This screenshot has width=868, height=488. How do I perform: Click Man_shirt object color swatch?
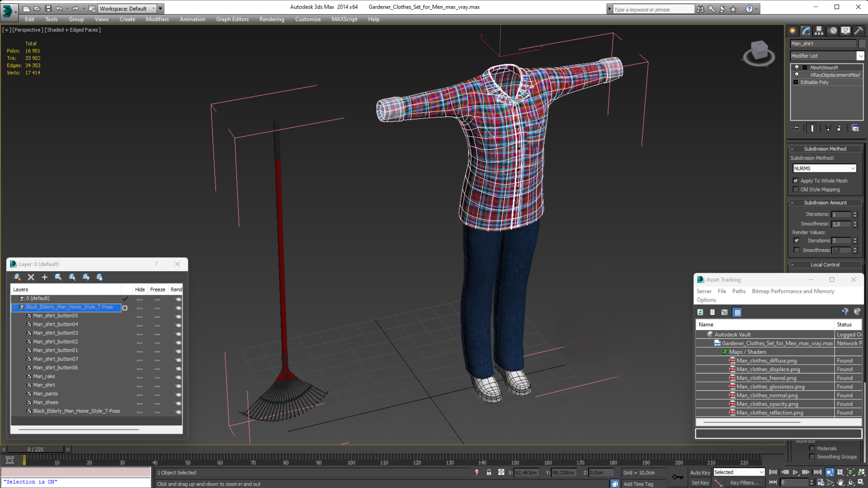tap(862, 43)
